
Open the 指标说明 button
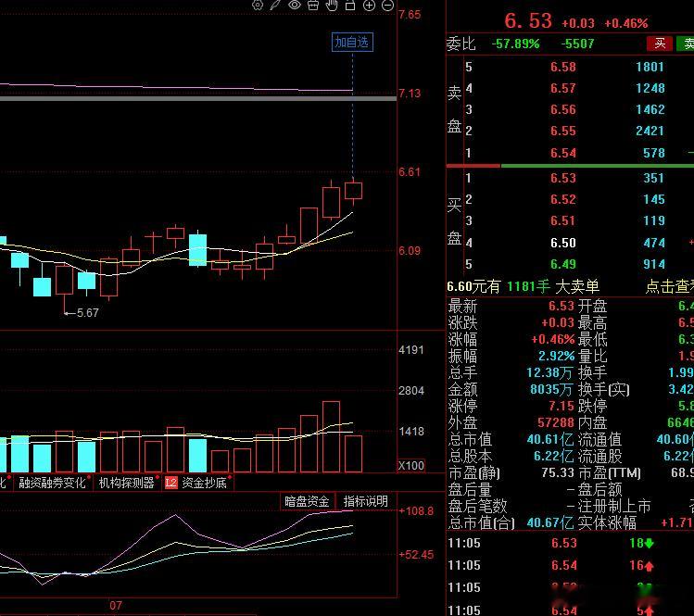(x=366, y=501)
